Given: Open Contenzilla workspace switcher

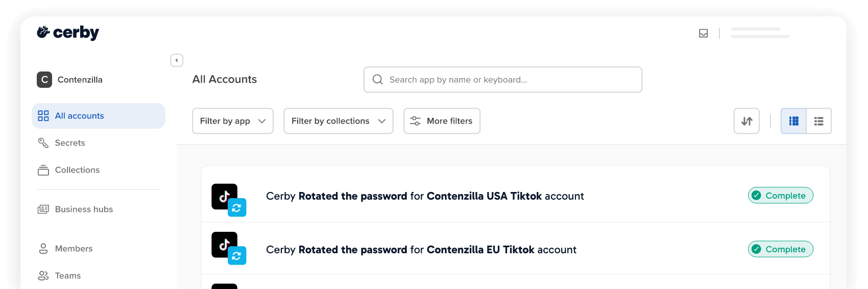Looking at the screenshot, I should pyautogui.click(x=70, y=80).
